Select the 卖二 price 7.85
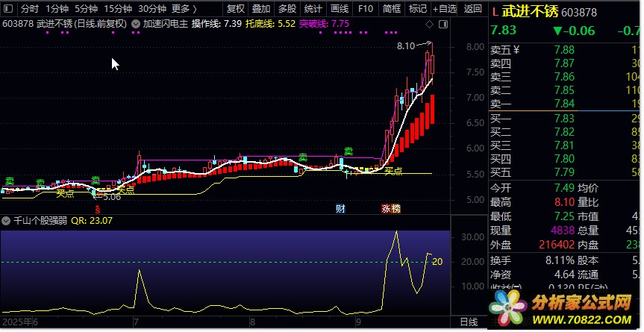 (x=564, y=90)
